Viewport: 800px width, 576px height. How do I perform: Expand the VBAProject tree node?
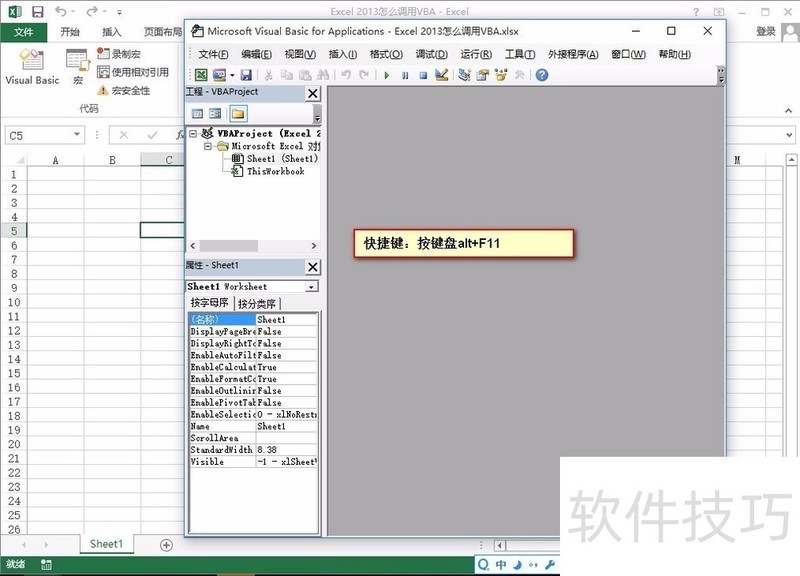[191, 133]
